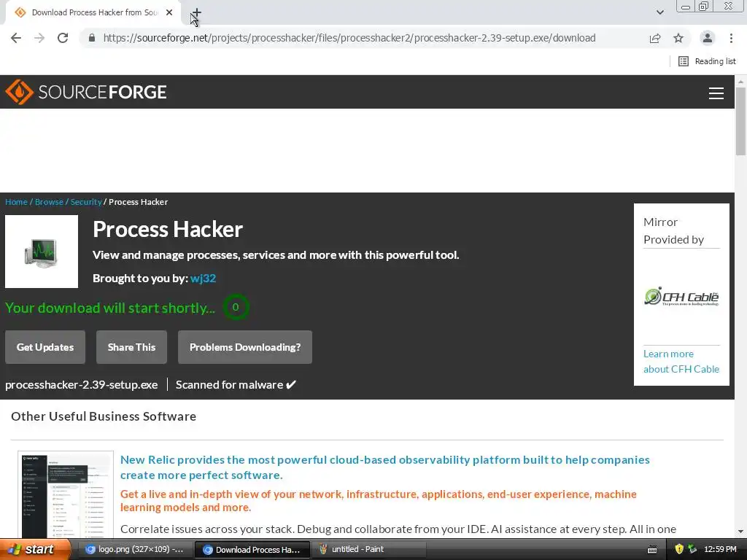The image size is (747, 560).
Task: Open the wj32 author link
Action: (203, 278)
